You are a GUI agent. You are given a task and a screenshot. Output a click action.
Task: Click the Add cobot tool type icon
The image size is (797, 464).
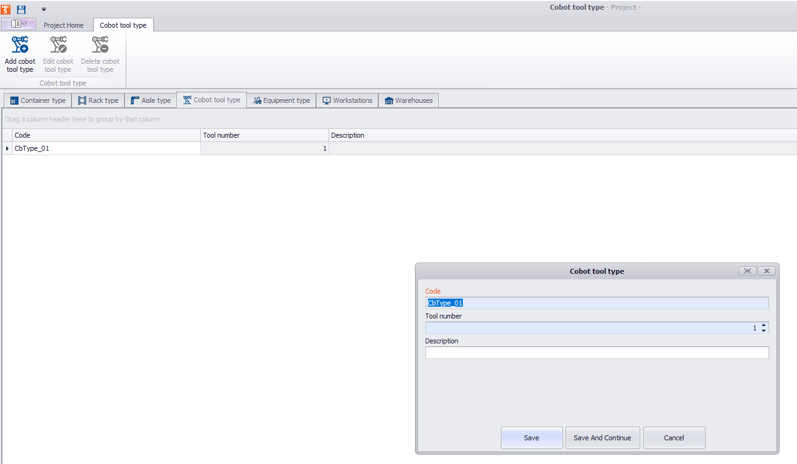click(x=19, y=46)
